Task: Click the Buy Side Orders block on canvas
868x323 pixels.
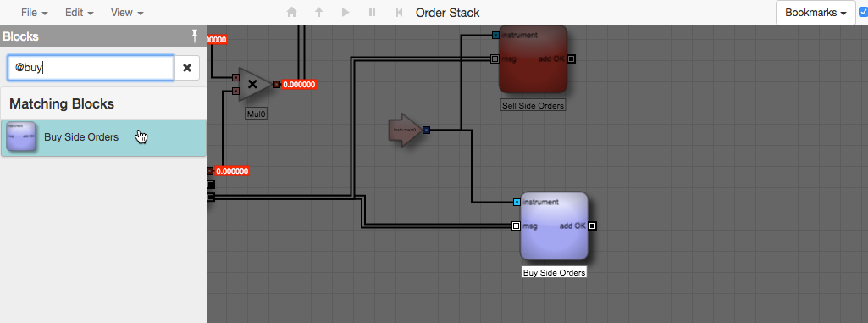Action: [x=554, y=226]
